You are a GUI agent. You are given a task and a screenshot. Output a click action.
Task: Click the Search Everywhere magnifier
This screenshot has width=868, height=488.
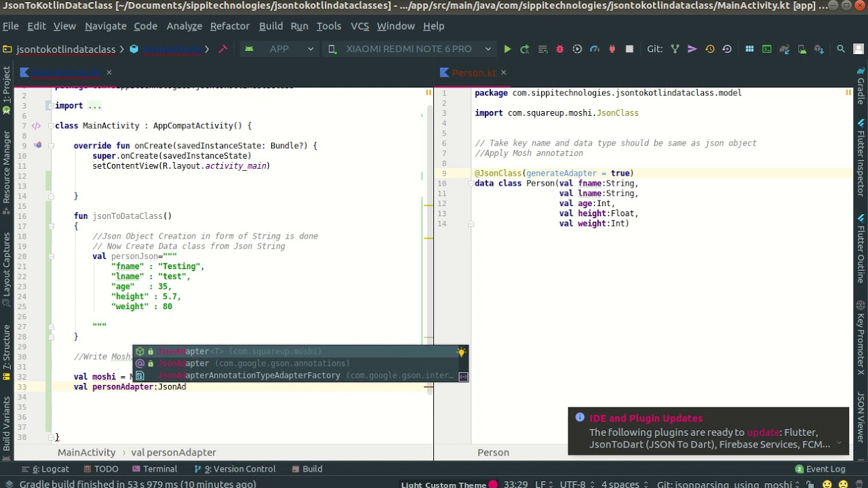point(841,49)
